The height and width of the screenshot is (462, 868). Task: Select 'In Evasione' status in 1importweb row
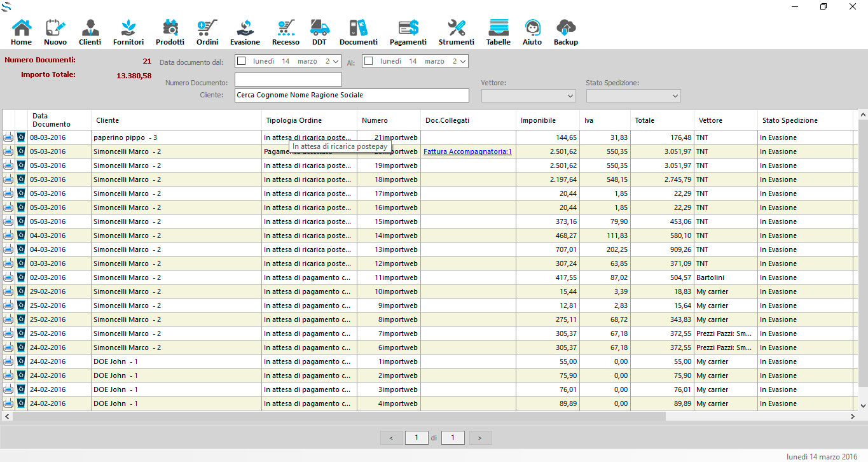(x=805, y=361)
